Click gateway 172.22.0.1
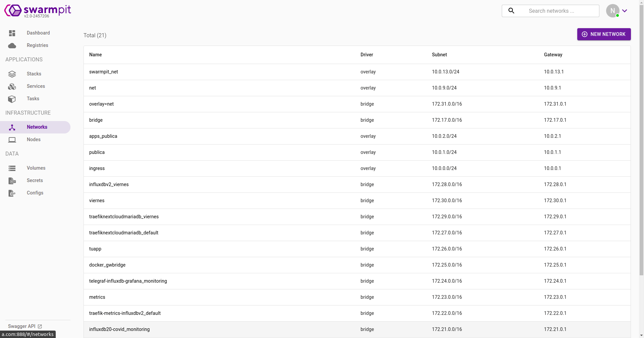Image resolution: width=644 pixels, height=338 pixels. 555,313
